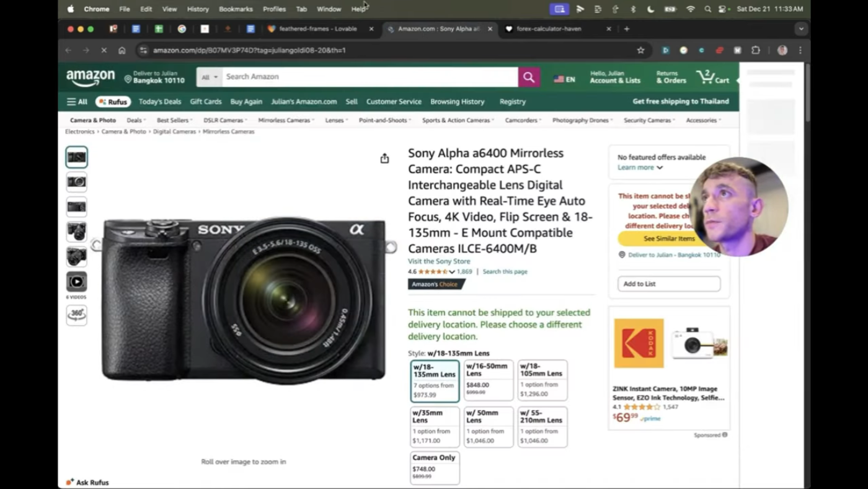Go back with browser back arrow
The height and width of the screenshot is (489, 868).
pyautogui.click(x=68, y=50)
